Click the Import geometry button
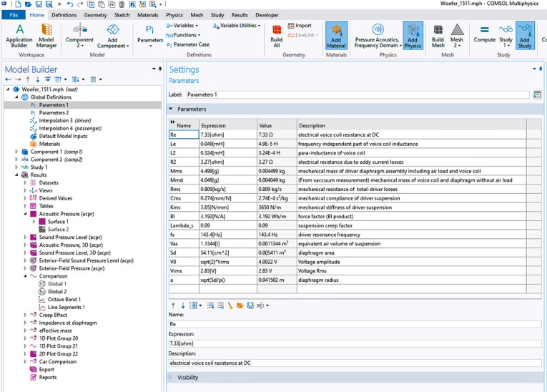 coord(300,26)
